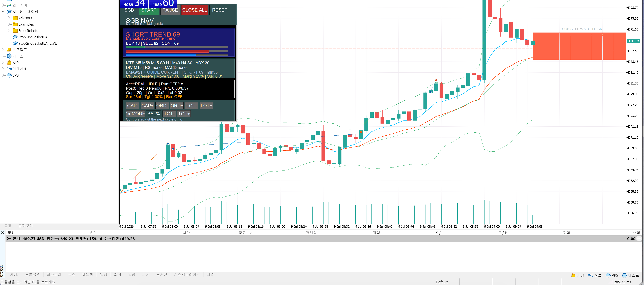Open the 시스템트레이딩 toolbox tab
This screenshot has height=285, width=644.
pos(187,274)
